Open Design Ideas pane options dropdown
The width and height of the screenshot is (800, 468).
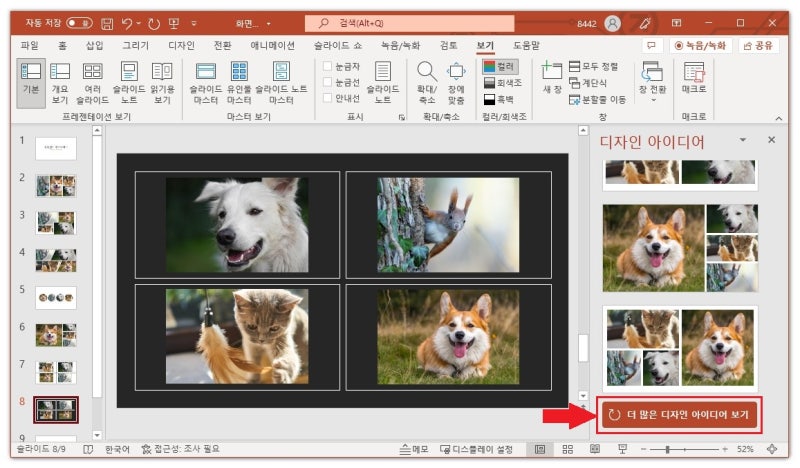pyautogui.click(x=743, y=140)
